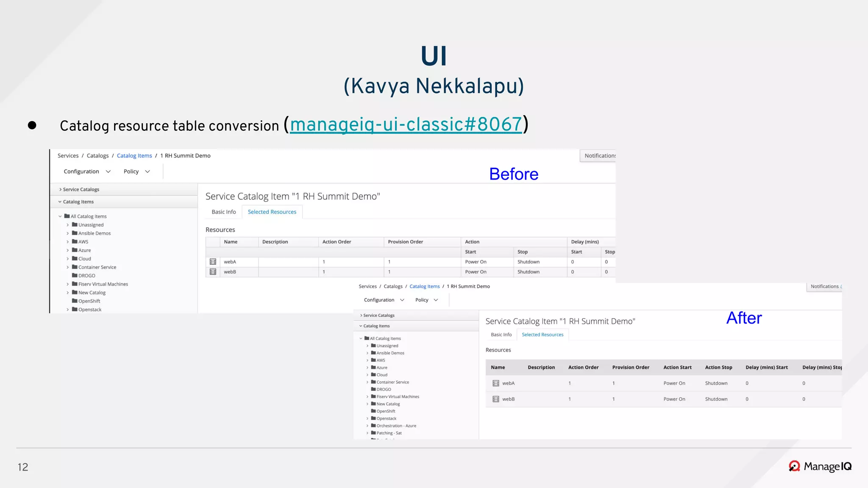The height and width of the screenshot is (488, 868).
Task: Click AWS folder icon in After tree
Action: [x=373, y=360]
